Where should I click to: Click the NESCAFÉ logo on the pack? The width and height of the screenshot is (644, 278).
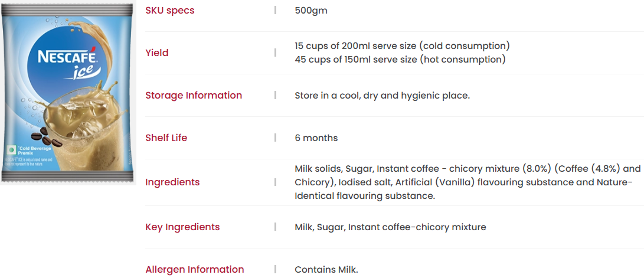(67, 57)
